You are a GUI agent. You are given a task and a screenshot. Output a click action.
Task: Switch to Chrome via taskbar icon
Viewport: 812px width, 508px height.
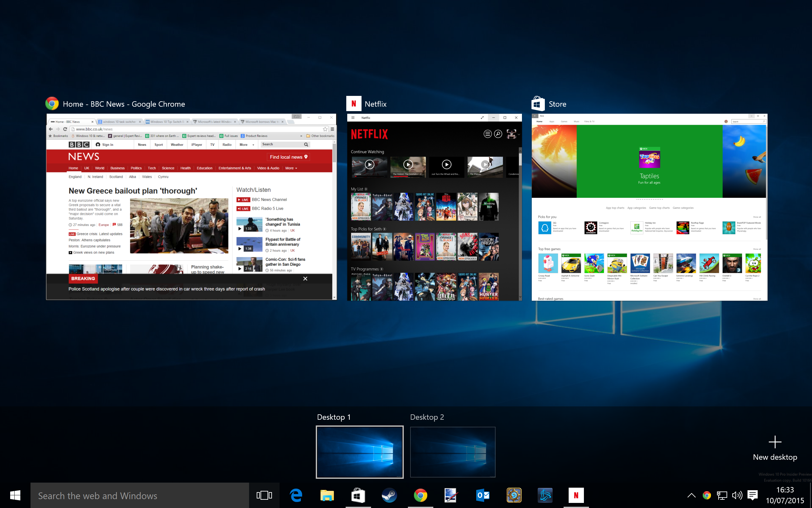420,495
